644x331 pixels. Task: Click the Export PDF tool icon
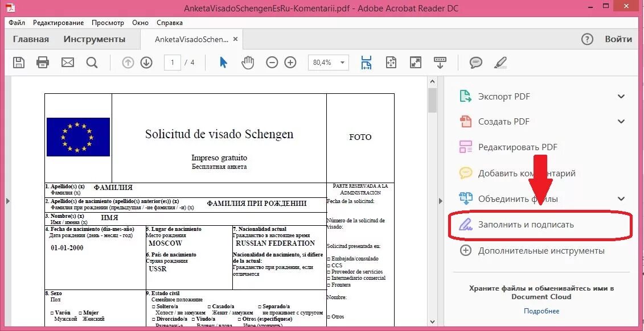coord(465,96)
